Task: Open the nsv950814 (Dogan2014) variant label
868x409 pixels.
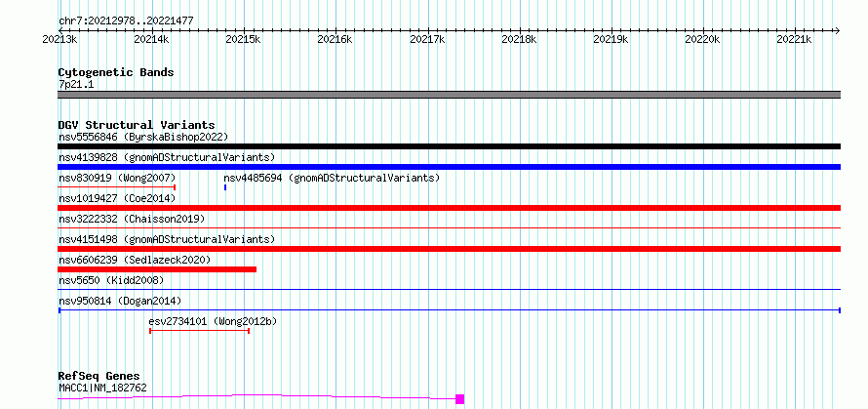Action: (x=120, y=301)
